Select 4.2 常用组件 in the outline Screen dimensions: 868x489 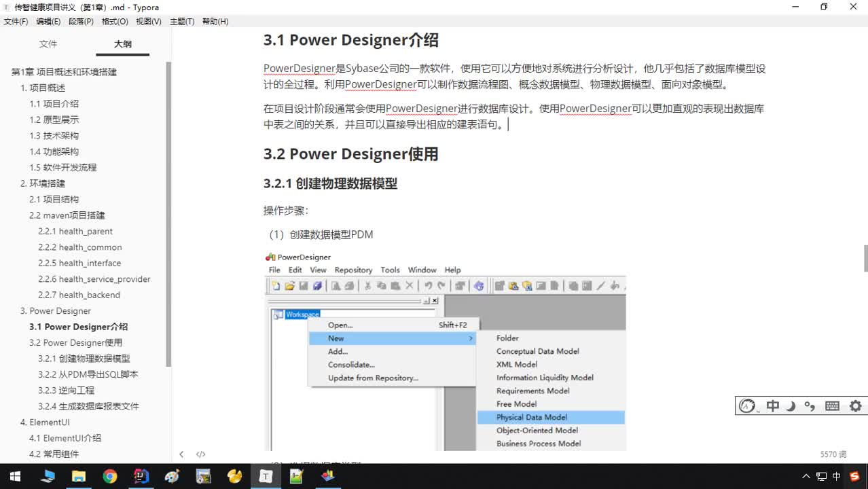click(54, 454)
